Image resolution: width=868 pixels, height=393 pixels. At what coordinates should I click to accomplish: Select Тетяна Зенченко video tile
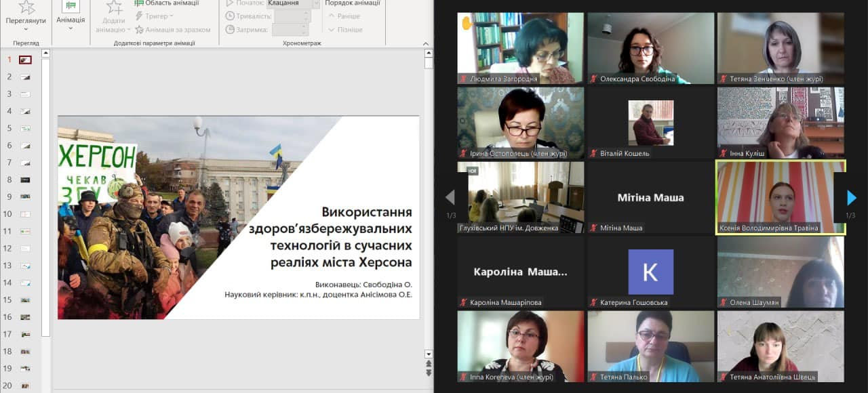tap(781, 48)
